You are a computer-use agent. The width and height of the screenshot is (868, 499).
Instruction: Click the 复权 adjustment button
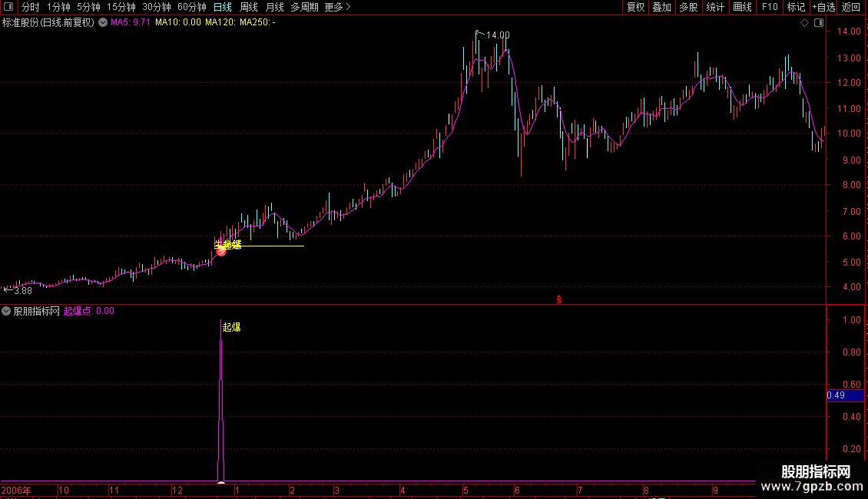pyautogui.click(x=635, y=7)
